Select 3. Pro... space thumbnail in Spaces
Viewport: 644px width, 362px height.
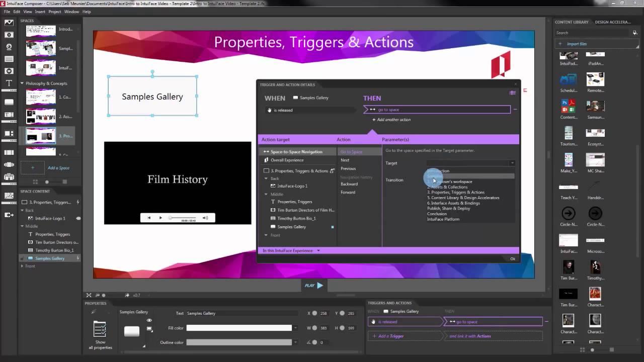(x=41, y=136)
